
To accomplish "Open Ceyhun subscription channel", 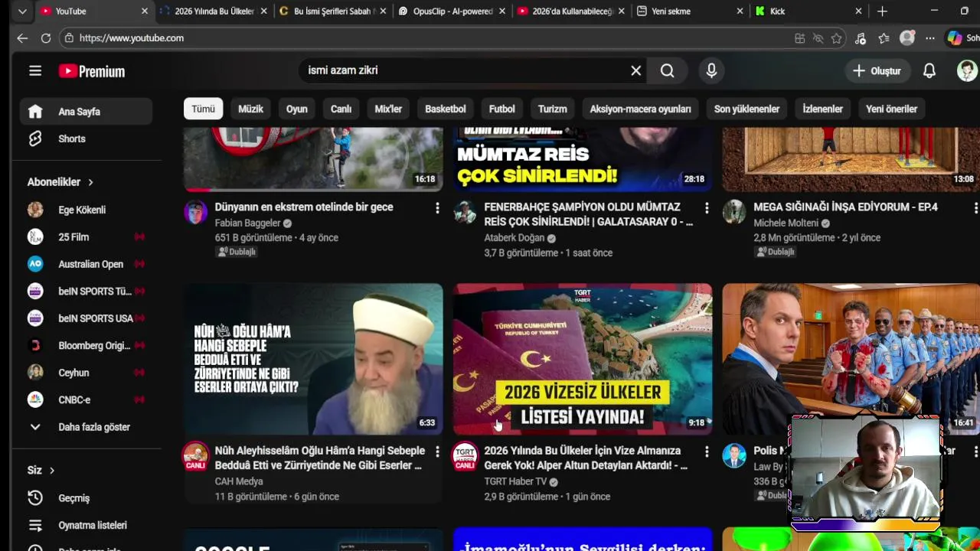I will coord(86,373).
